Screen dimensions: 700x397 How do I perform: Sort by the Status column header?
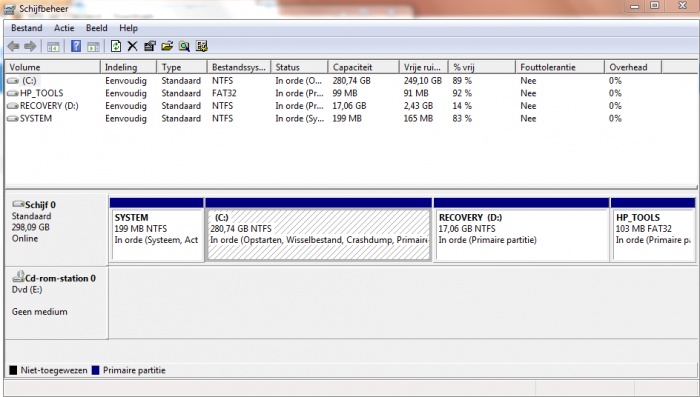point(299,67)
